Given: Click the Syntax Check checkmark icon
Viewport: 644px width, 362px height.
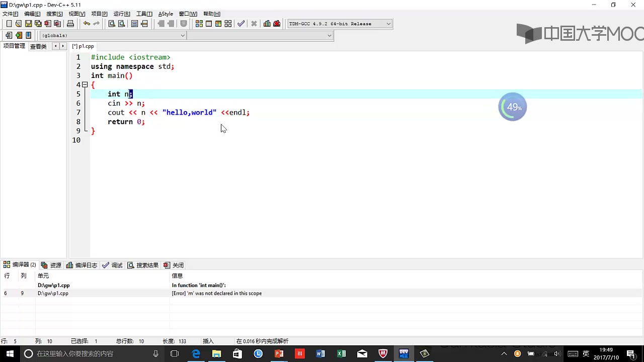Looking at the screenshot, I should coord(241,24).
